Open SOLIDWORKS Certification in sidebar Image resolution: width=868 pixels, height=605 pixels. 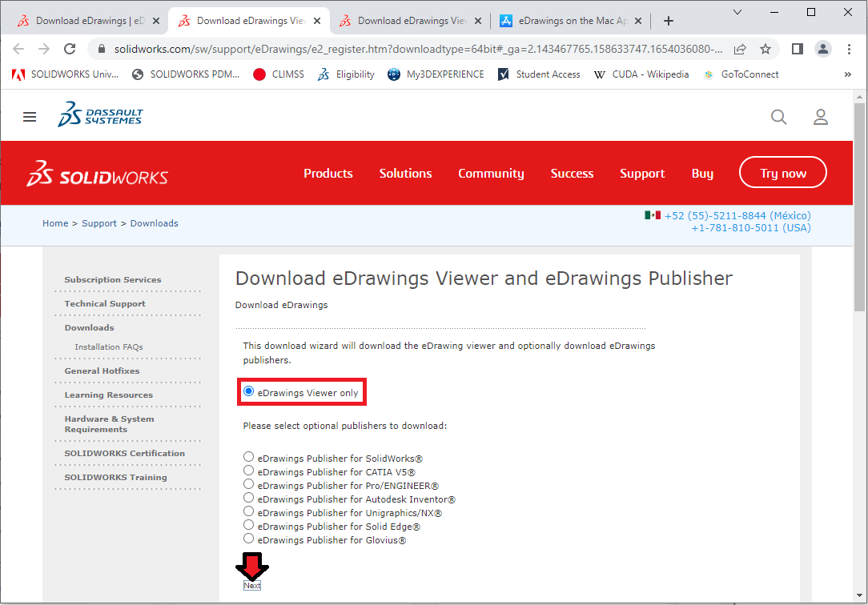[125, 454]
